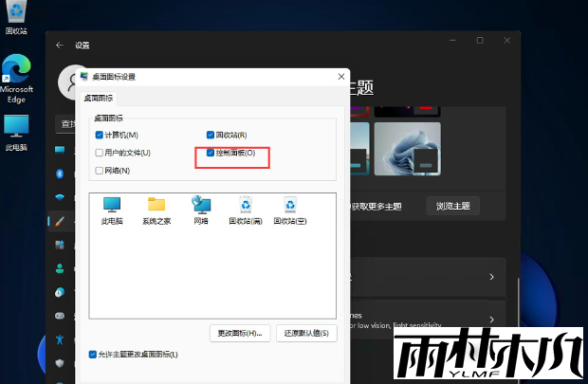The height and width of the screenshot is (384, 588).
Task: Switch to the 桌面图标 tab
Action: 99,98
